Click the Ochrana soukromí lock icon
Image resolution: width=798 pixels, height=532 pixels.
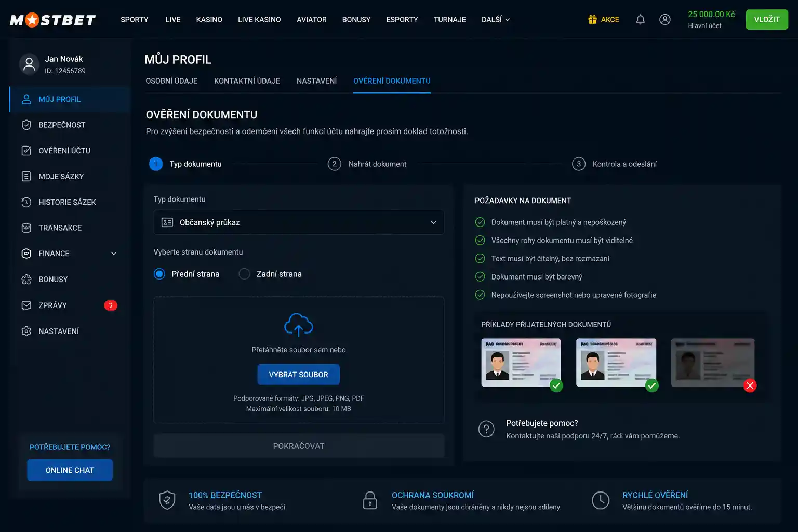coord(370,500)
